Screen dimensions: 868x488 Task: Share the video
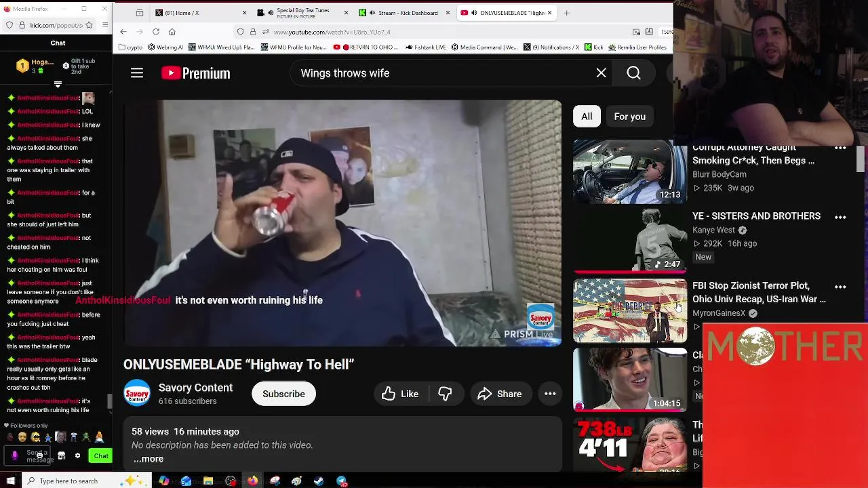tap(500, 394)
